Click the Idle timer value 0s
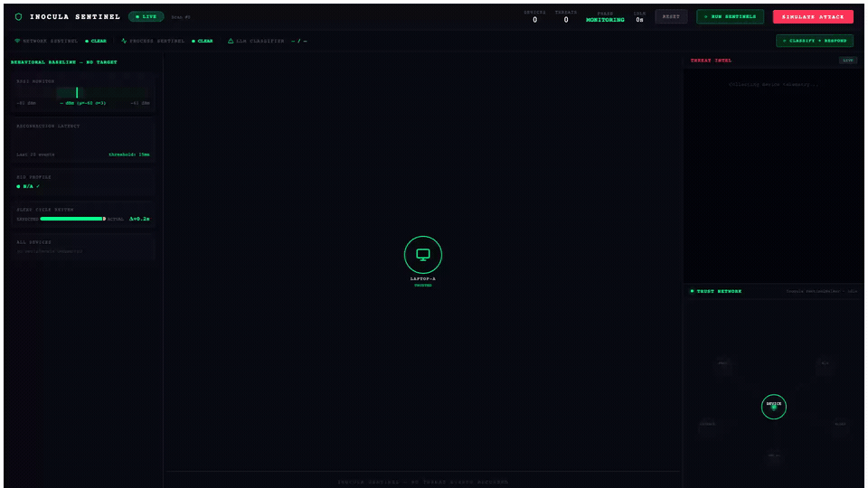The width and height of the screenshot is (868, 488). [x=639, y=20]
